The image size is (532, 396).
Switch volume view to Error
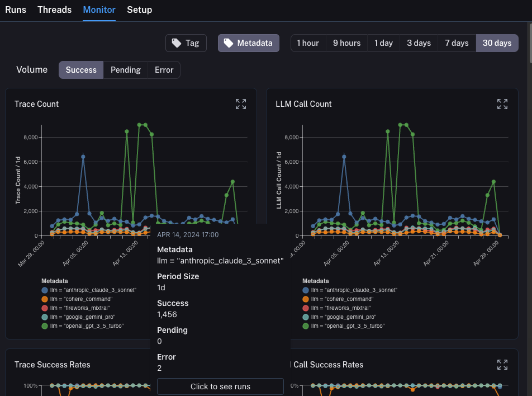point(164,70)
